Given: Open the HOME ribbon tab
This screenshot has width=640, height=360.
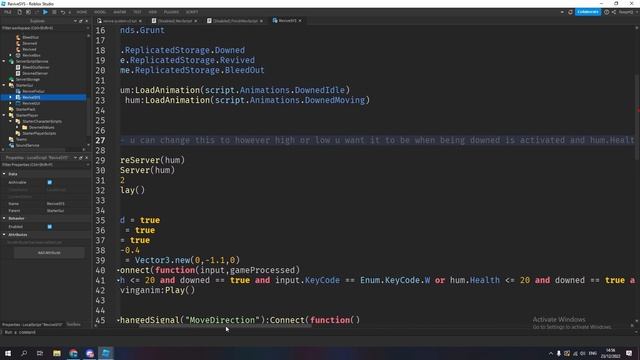Looking at the screenshot, I should (82, 12).
